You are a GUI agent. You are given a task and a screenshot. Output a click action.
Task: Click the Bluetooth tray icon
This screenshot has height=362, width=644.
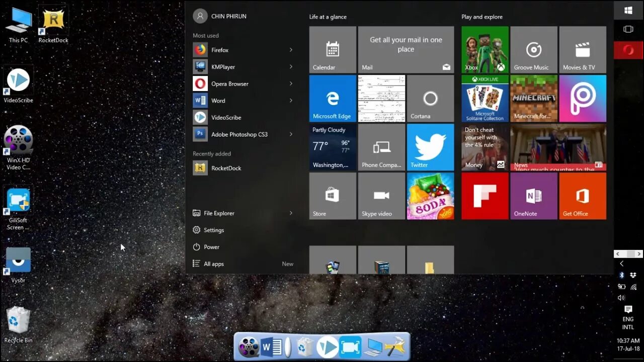621,275
